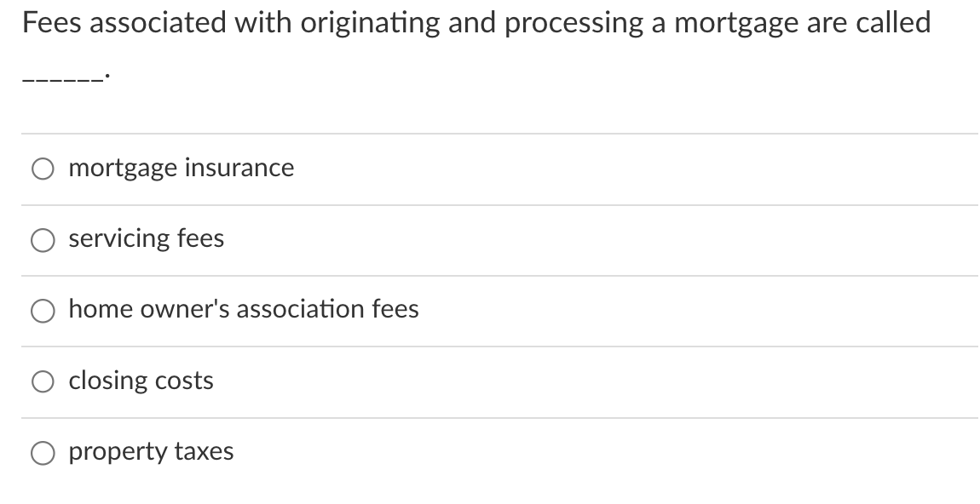Click the question text about mortgage fees
Screen dimensions: 980x504
click(x=477, y=23)
